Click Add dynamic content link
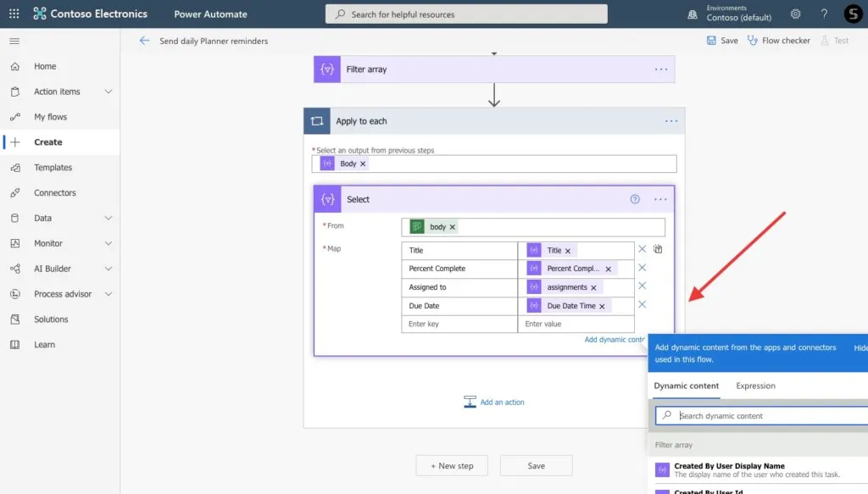 pos(615,340)
